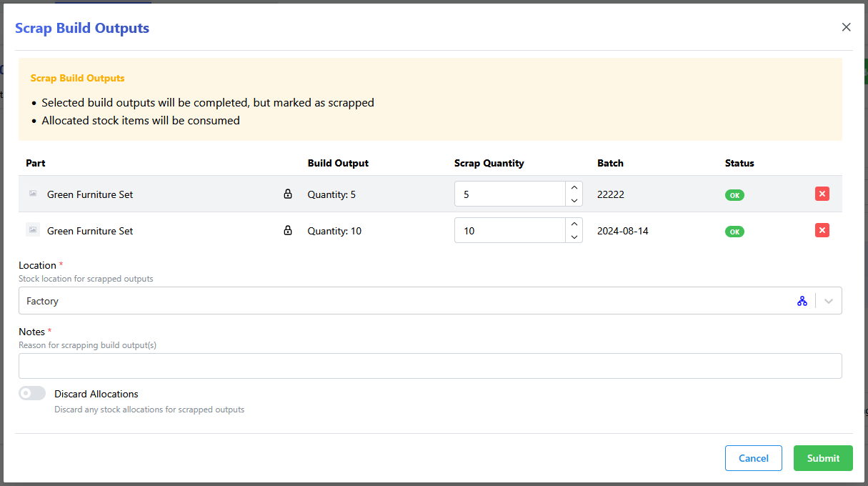The image size is (868, 486).
Task: Remove the batch 22222 row
Action: click(x=822, y=194)
